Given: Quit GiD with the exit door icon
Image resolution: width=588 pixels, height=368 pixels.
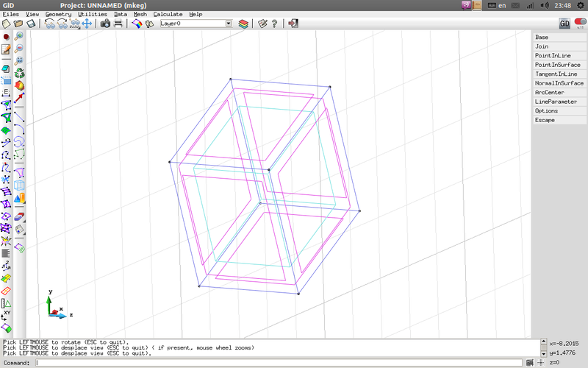Looking at the screenshot, I should coord(293,24).
